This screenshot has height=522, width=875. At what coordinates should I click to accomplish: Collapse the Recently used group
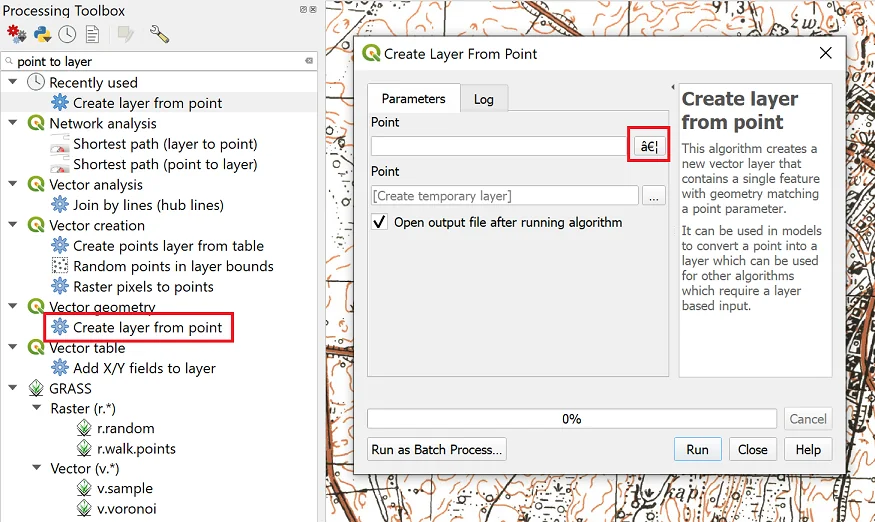tap(12, 82)
